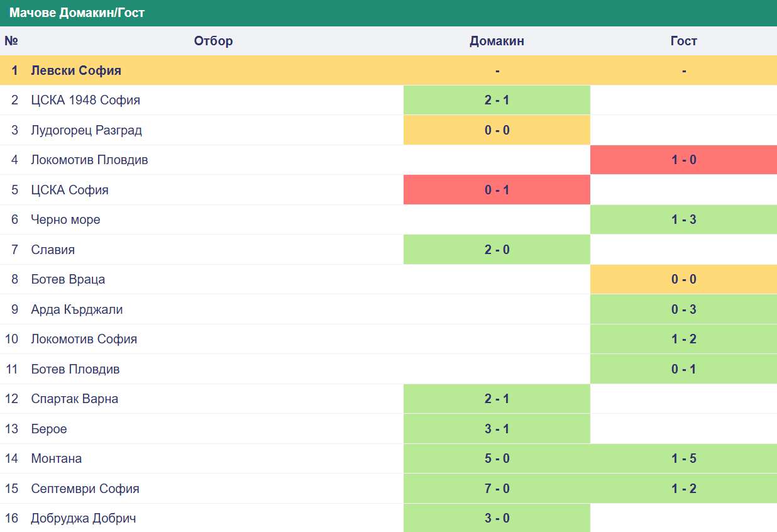777x532 pixels.
Task: Select Лудогорец Разград team name
Action: tap(87, 130)
